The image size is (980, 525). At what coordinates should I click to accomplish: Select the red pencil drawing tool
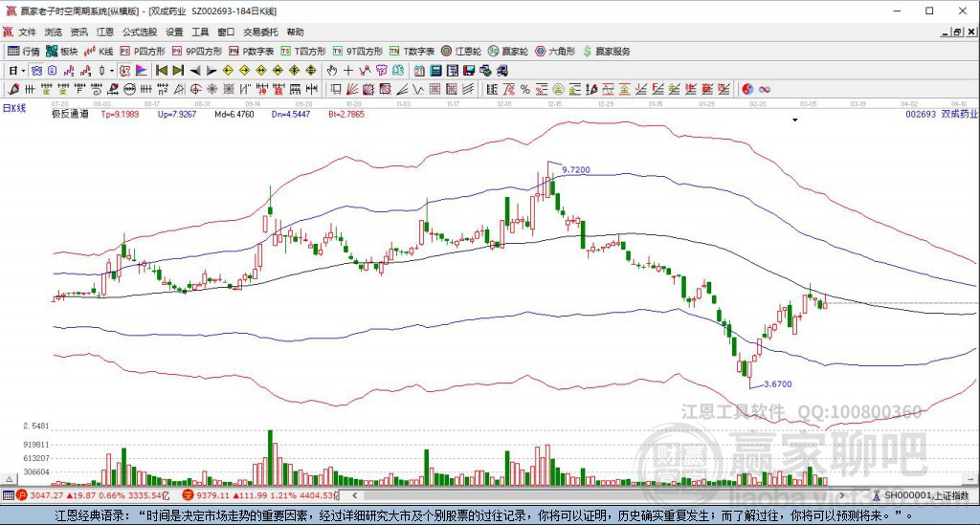click(13, 89)
